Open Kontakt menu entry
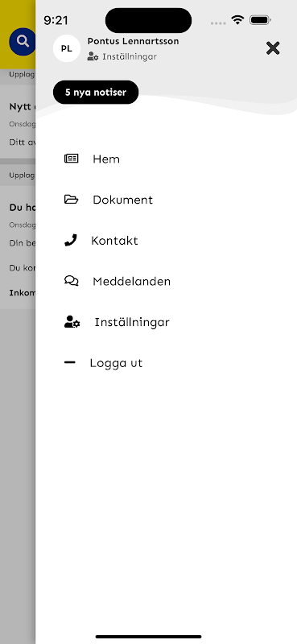The image size is (297, 644). point(114,240)
